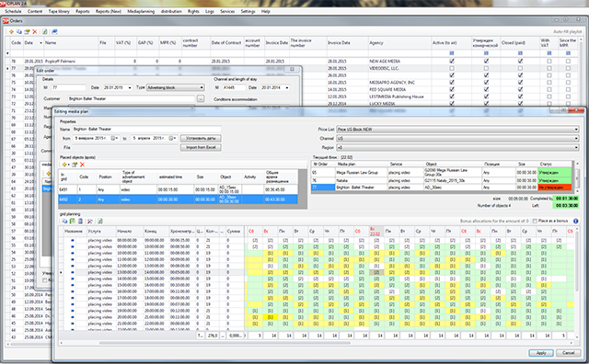
Task: Click the Name column header in Orders grid
Action: pos(71,43)
